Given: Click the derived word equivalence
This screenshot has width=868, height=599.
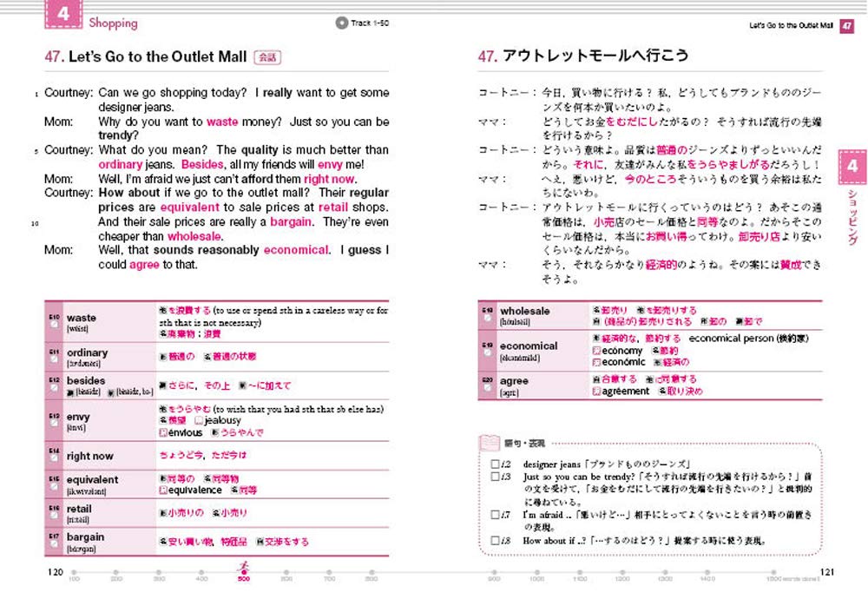Looking at the screenshot, I should click(194, 490).
